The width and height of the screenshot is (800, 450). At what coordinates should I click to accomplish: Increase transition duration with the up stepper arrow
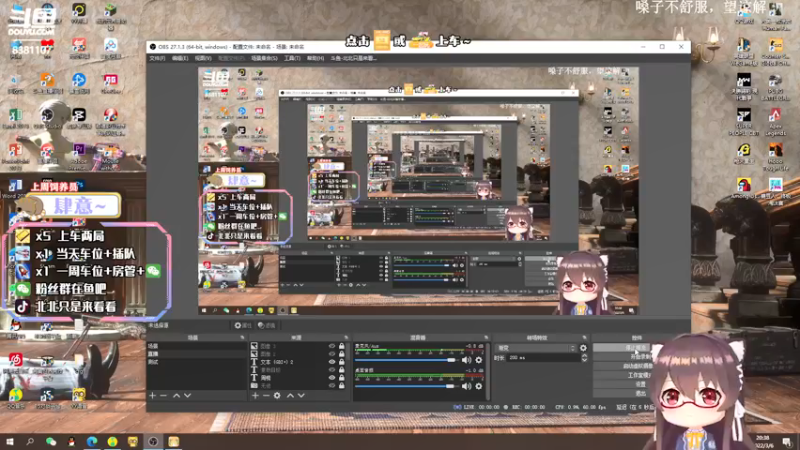click(x=584, y=356)
